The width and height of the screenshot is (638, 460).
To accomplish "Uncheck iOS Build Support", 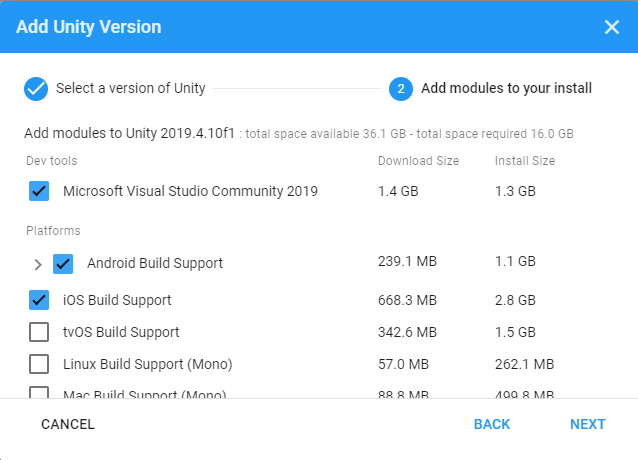I will pos(39,299).
